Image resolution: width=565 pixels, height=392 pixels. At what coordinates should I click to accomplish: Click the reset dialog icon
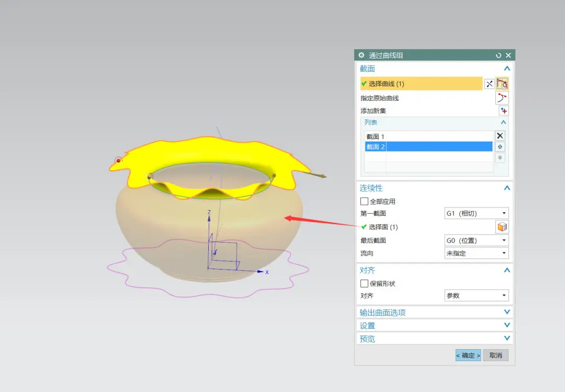tap(499, 55)
